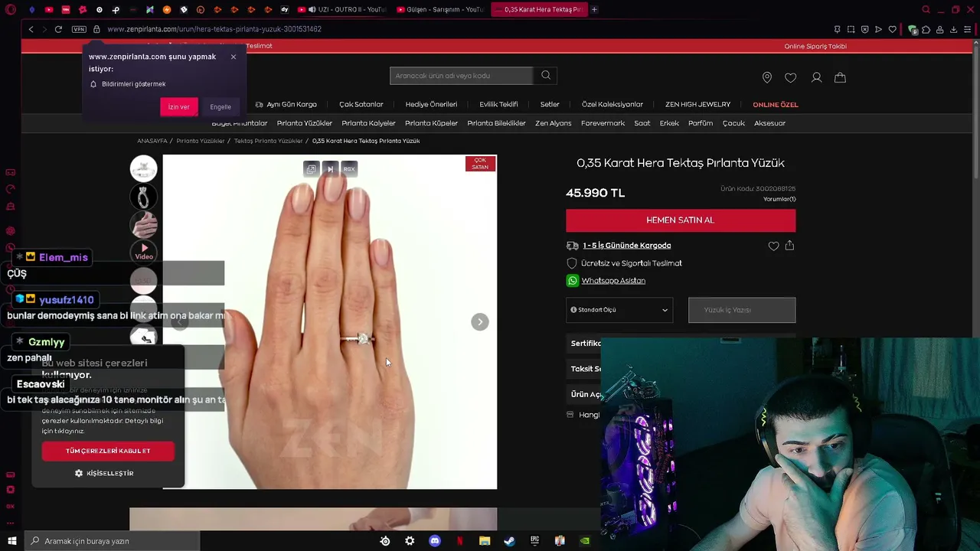Open Online Sipariş Takibi link
The image size is (980, 551).
[815, 46]
